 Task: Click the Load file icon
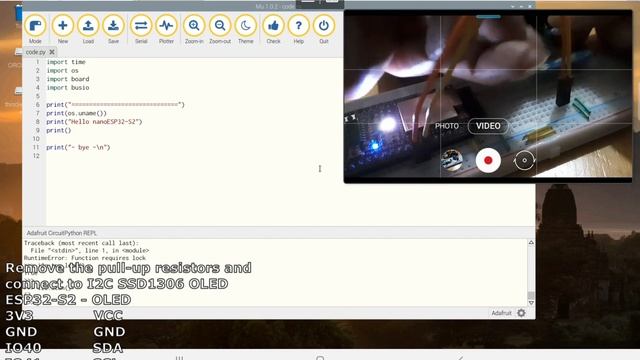pyautogui.click(x=88, y=26)
